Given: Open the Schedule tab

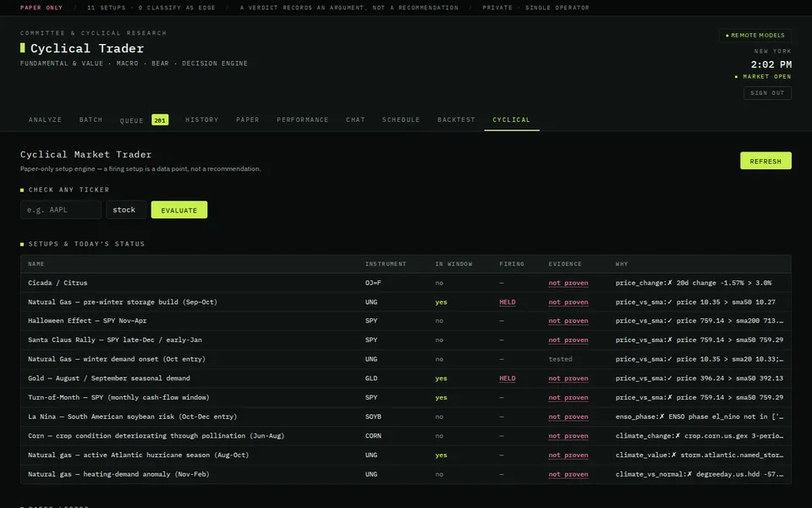Looking at the screenshot, I should tap(401, 119).
